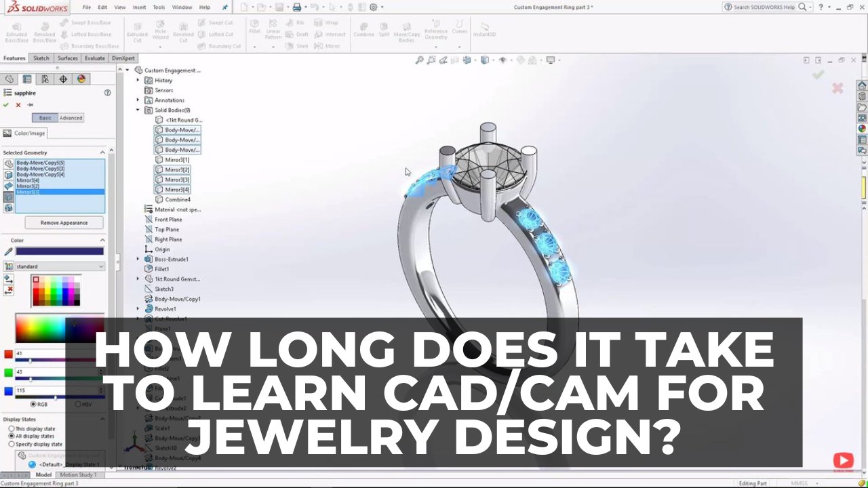Click the Fillet tool in the ribbon
Viewport: 868px width, 488px height.
255,27
